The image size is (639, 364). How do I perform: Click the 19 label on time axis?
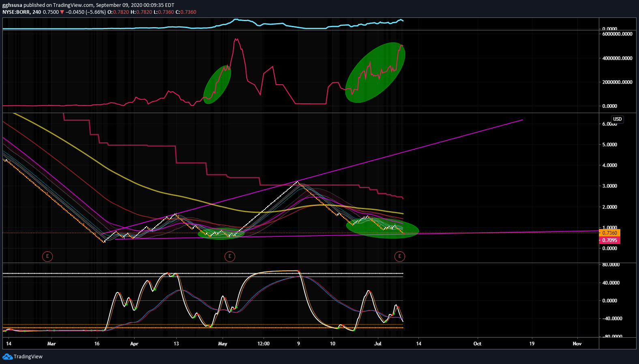(x=532, y=344)
